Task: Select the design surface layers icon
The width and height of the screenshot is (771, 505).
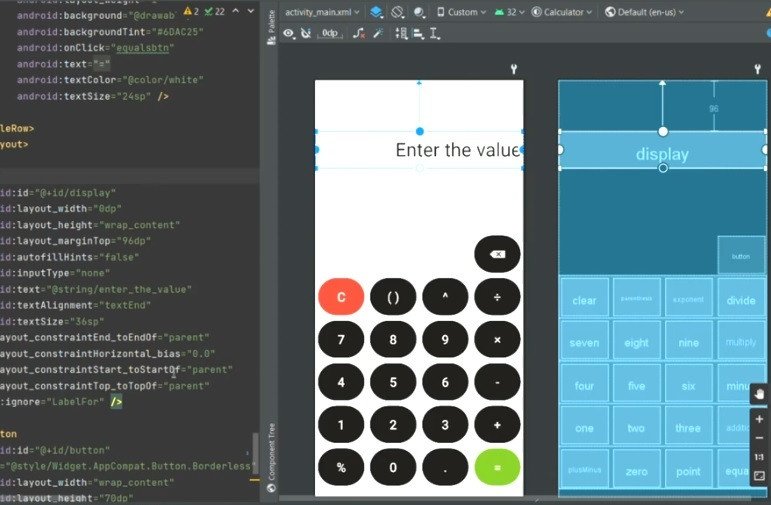Action: coord(376,12)
